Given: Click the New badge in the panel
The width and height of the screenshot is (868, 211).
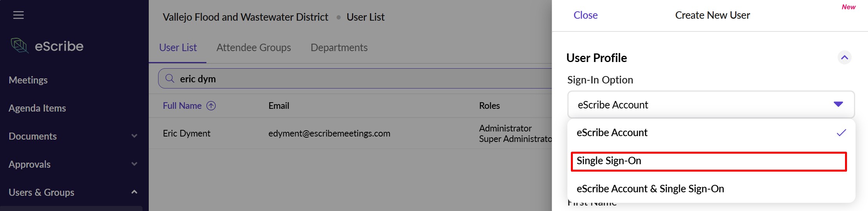Looking at the screenshot, I should 849,7.
